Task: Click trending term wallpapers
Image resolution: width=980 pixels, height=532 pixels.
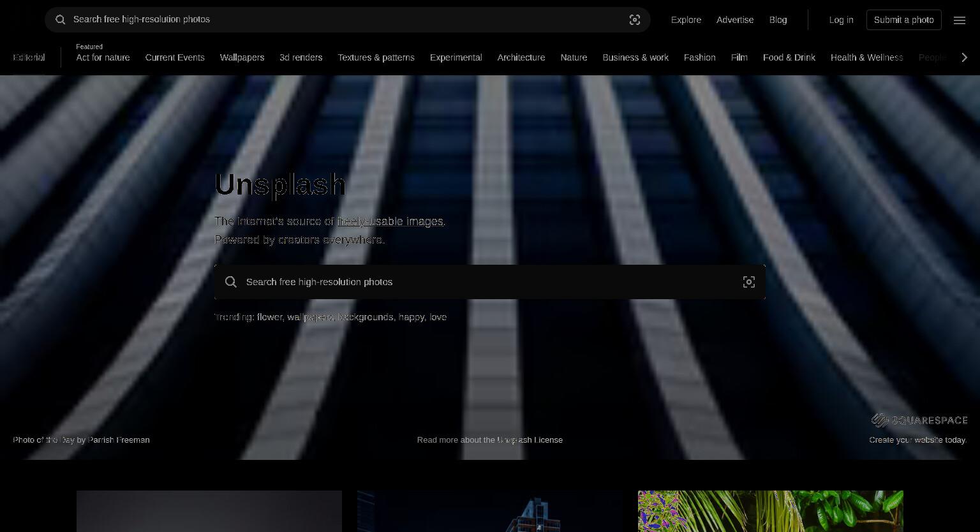Action: (x=310, y=317)
